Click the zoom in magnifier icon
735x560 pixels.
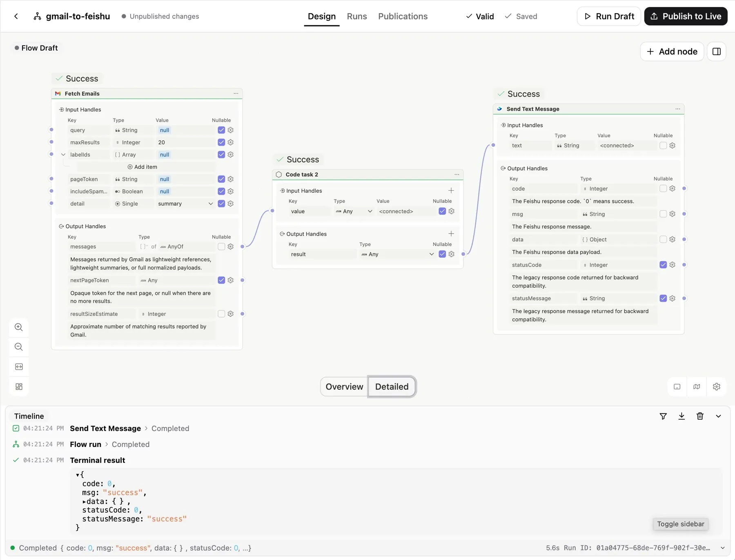click(19, 327)
